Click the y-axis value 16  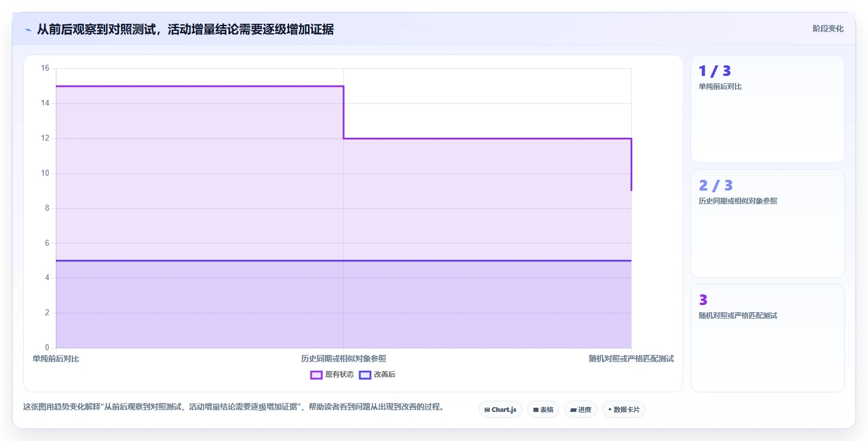point(45,68)
